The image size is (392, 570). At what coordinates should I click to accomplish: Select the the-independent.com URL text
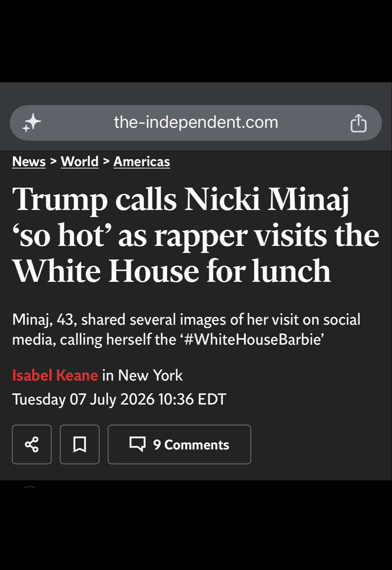pyautogui.click(x=196, y=123)
